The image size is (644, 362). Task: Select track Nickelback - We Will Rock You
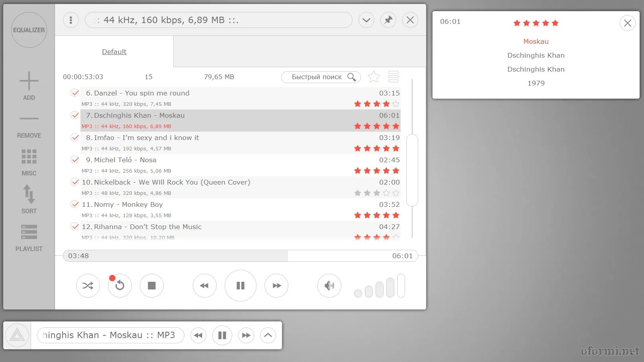241,187
